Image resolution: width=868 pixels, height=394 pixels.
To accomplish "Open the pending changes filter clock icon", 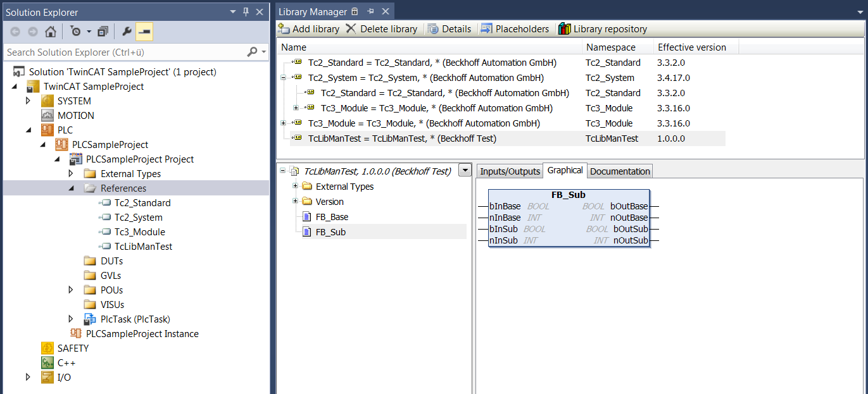I will pos(76,32).
